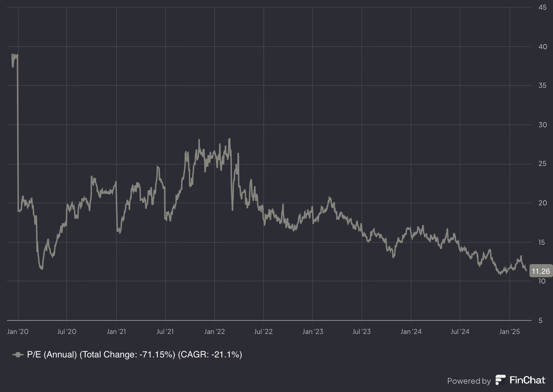Click the Jul '23 x-axis label
The image size is (553, 392).
click(362, 332)
